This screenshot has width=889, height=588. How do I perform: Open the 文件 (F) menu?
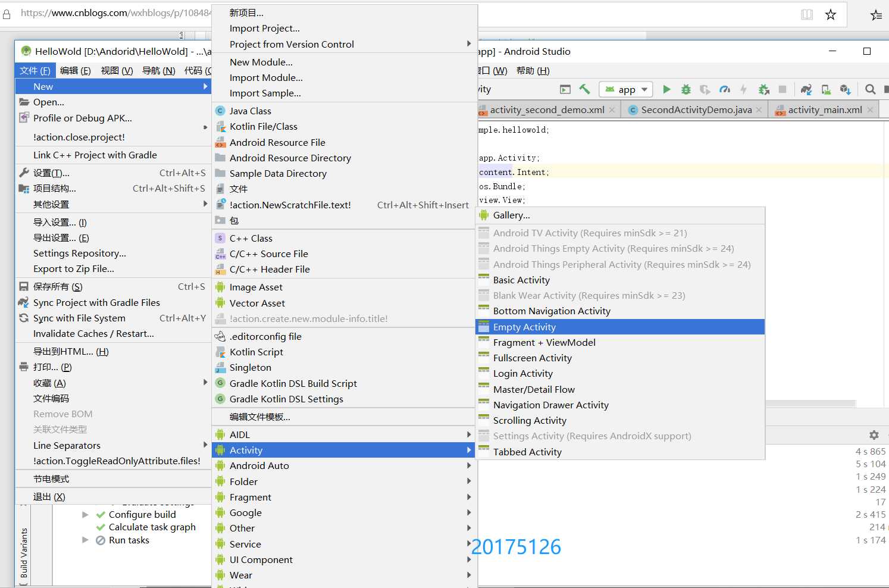click(35, 70)
